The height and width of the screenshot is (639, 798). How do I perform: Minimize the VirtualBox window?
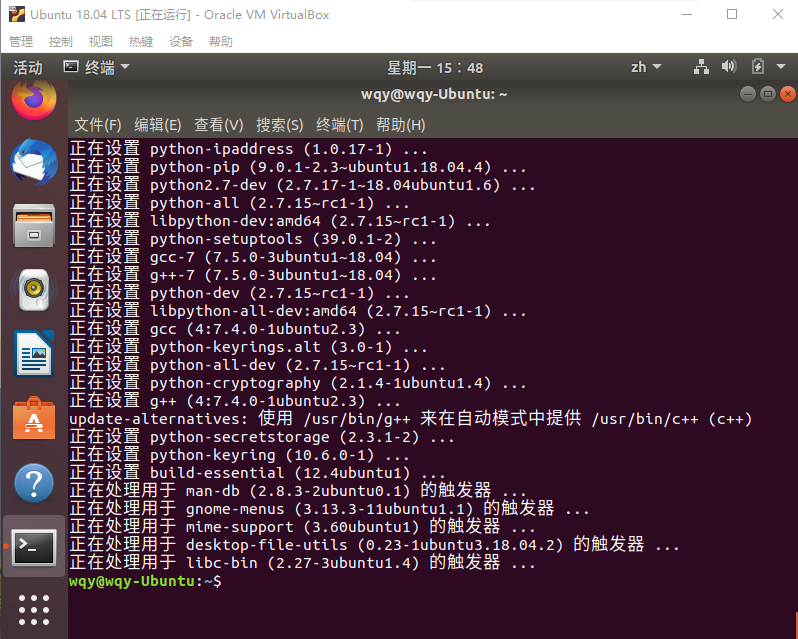(x=687, y=14)
